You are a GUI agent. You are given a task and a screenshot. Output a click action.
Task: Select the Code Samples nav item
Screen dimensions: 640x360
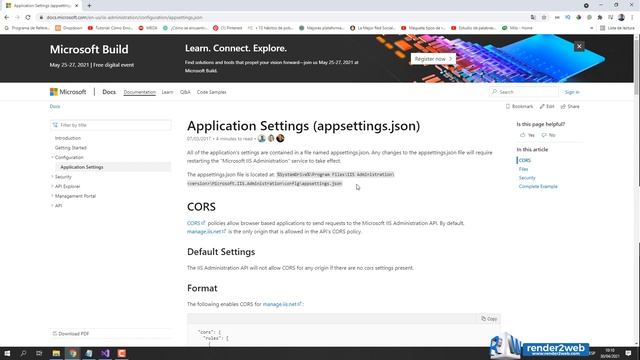(x=211, y=92)
